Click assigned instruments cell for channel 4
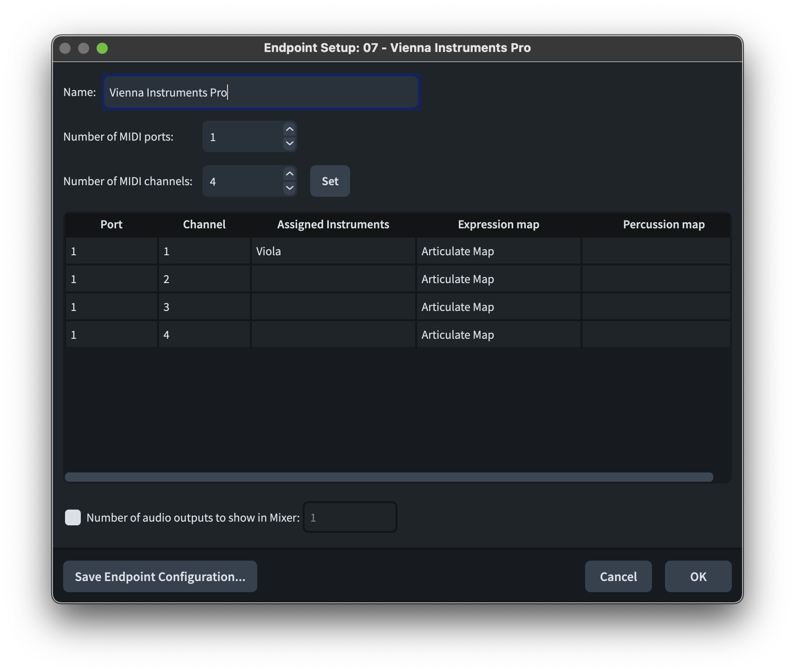Screen dimensions: 795x672 coord(333,335)
